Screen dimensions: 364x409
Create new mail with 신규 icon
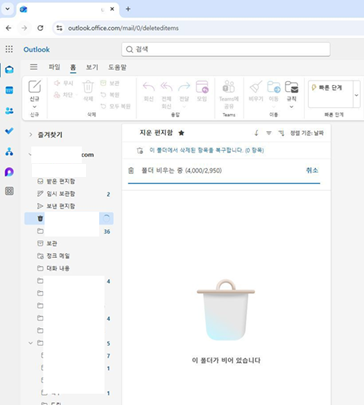coord(35,87)
